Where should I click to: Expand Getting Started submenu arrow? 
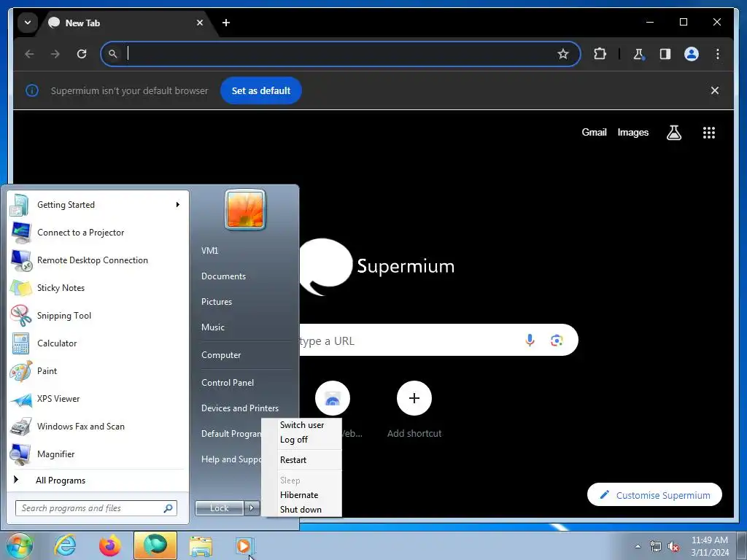coord(178,205)
